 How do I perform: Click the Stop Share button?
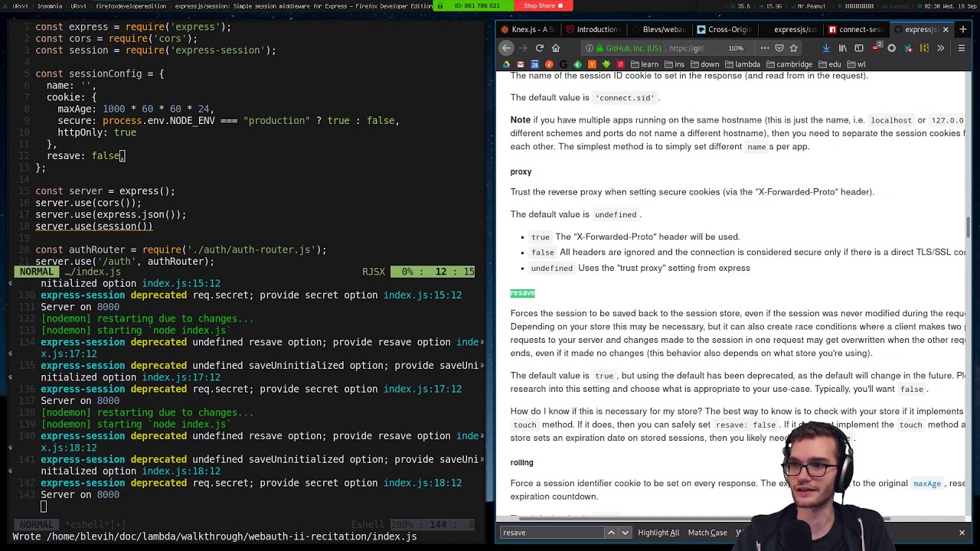[x=543, y=5]
